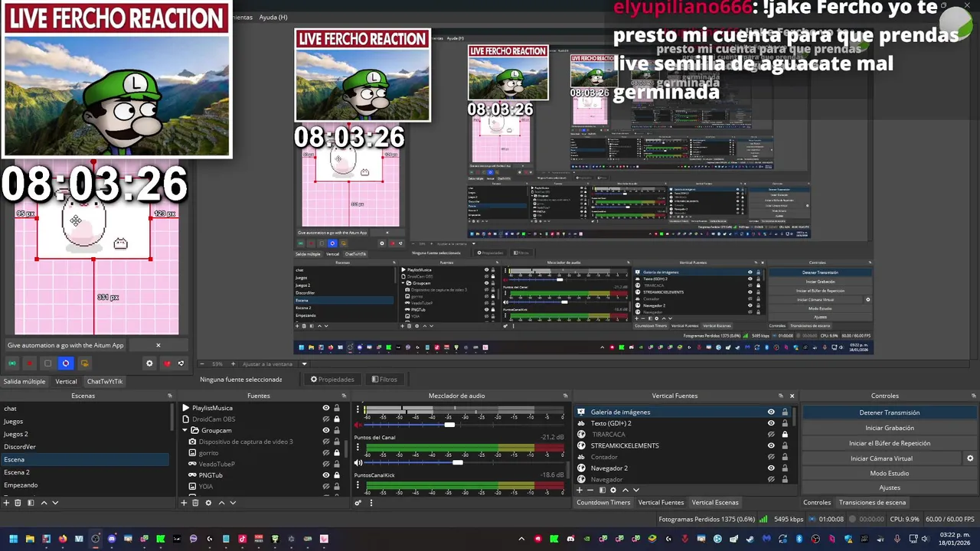
Task: Toggle visibility of PlaylistMusica source
Action: 326,408
